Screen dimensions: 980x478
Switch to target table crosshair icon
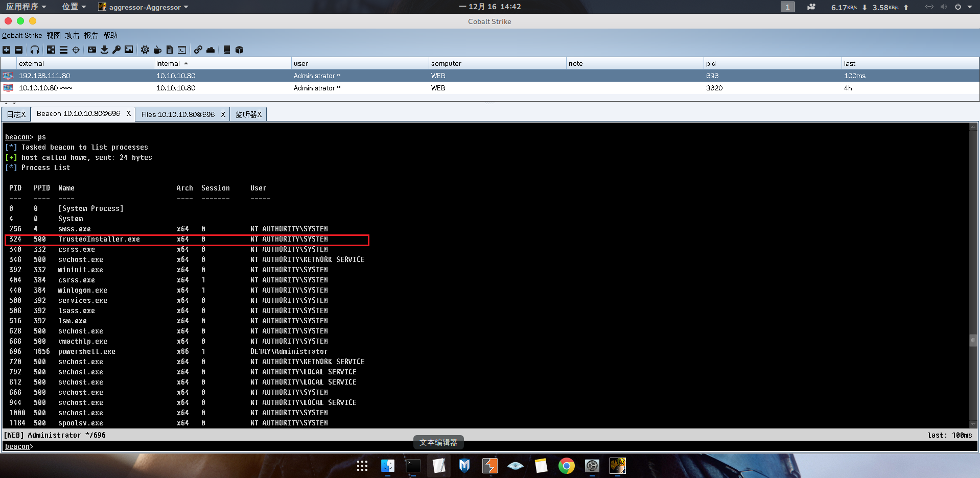click(x=76, y=50)
